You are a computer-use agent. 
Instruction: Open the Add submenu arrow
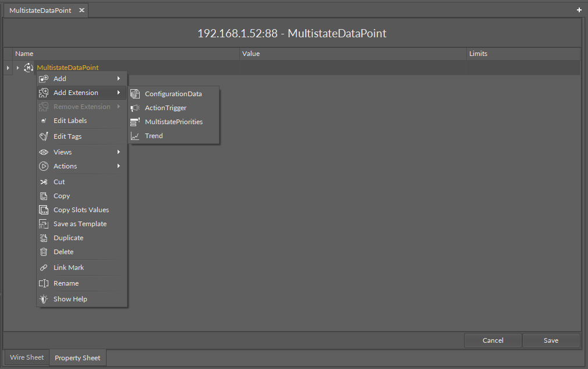119,79
